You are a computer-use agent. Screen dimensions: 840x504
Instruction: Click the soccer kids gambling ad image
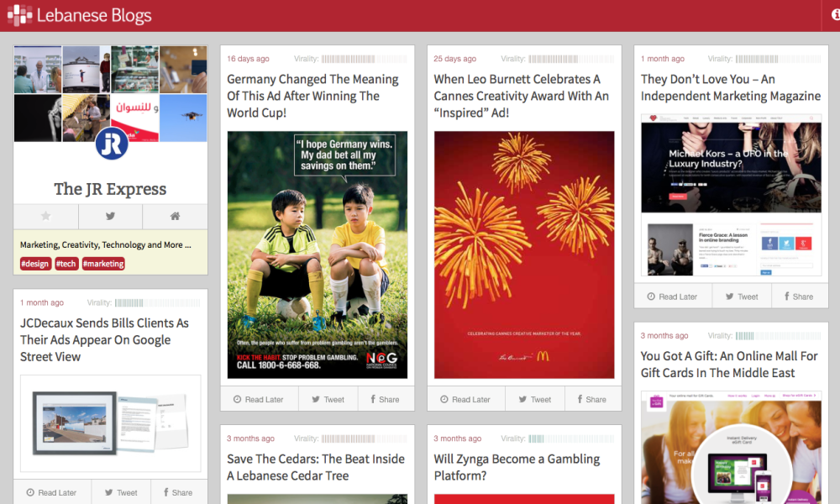tap(318, 255)
